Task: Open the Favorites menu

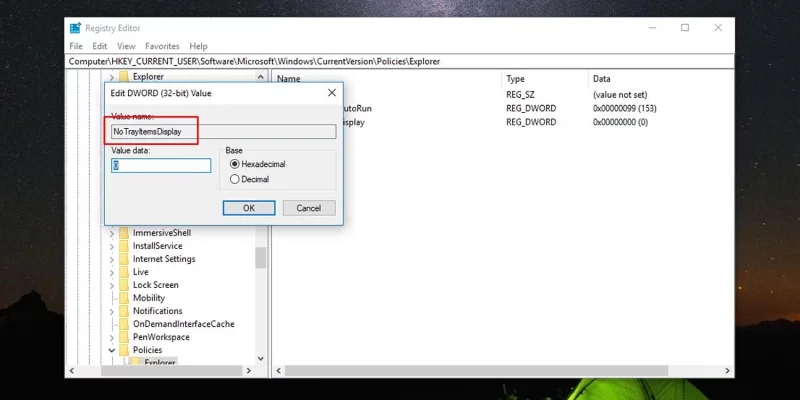Action: (162, 46)
